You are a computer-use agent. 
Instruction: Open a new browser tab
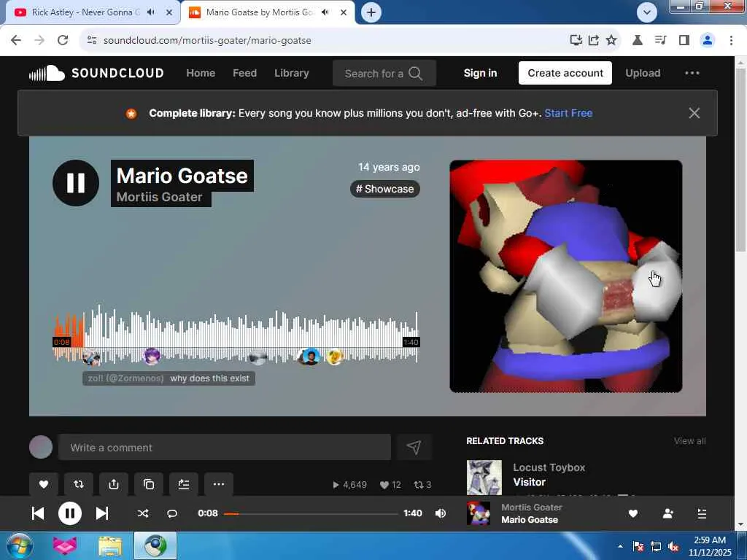[371, 12]
